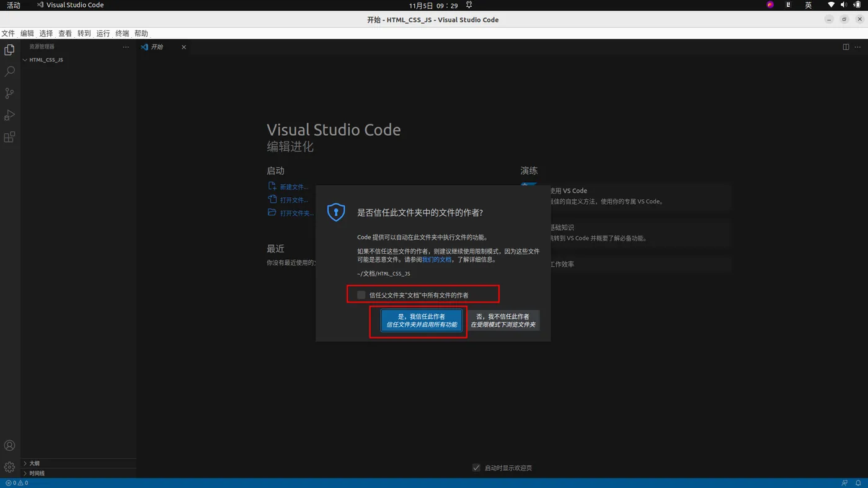Click the Wi-Fi icon in system tray
The image size is (868, 488).
tap(831, 5)
